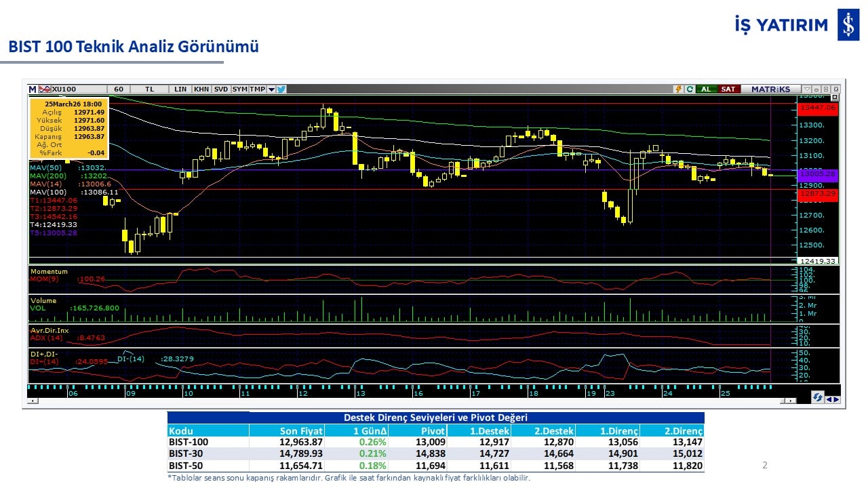The height and width of the screenshot is (488, 868).
Task: Toggle the SVD option in toolbar
Action: pyautogui.click(x=221, y=89)
